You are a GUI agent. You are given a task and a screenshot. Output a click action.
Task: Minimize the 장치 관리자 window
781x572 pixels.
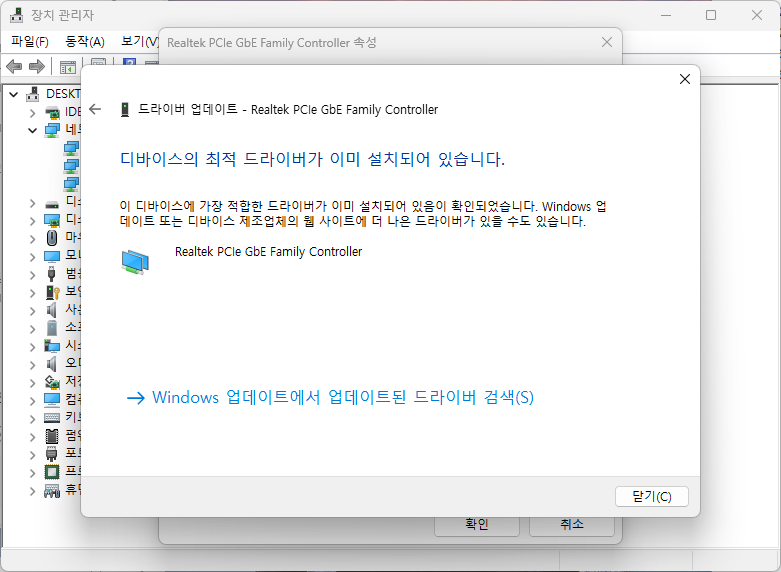(665, 15)
